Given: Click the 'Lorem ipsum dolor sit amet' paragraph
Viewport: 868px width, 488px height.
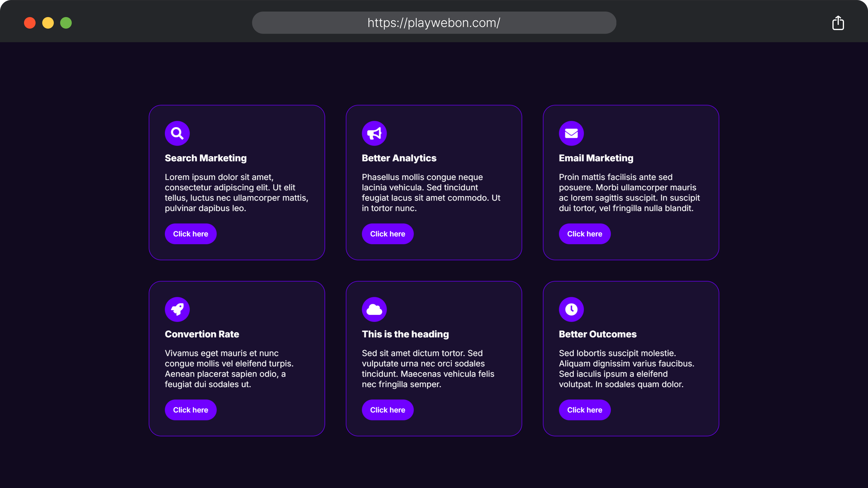Looking at the screenshot, I should tap(237, 193).
